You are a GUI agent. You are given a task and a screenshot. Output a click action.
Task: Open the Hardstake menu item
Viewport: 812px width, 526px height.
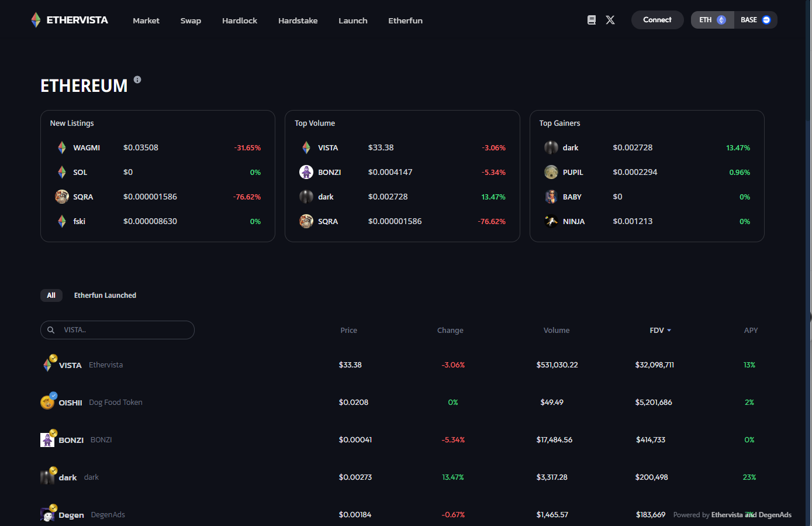point(298,20)
